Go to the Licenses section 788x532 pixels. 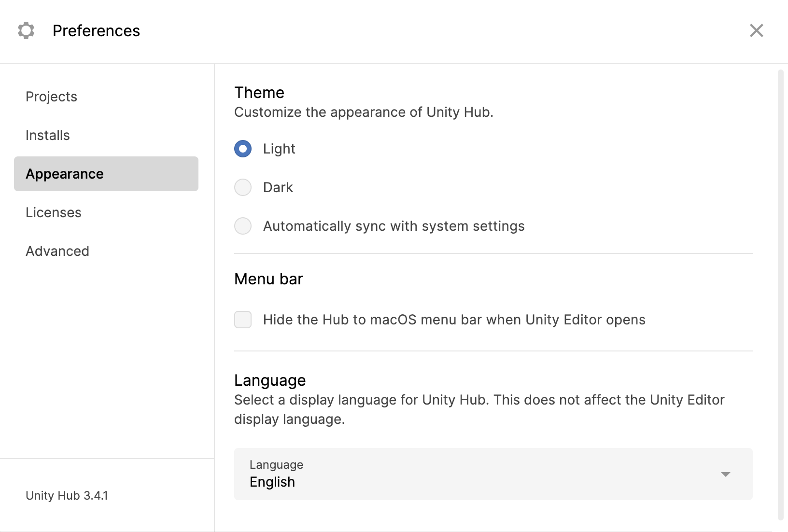[54, 212]
